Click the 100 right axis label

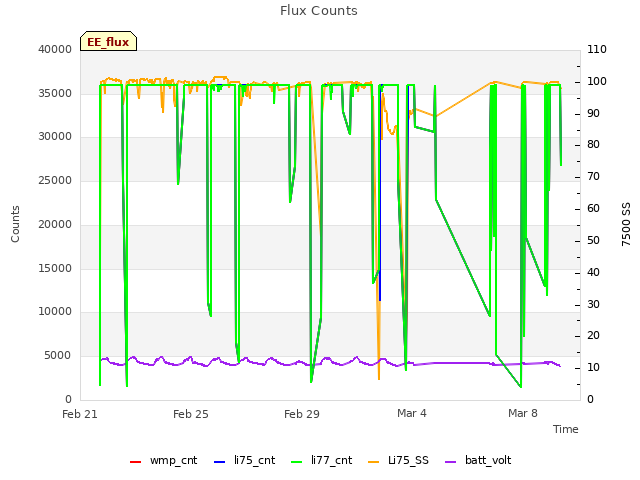[597, 81]
